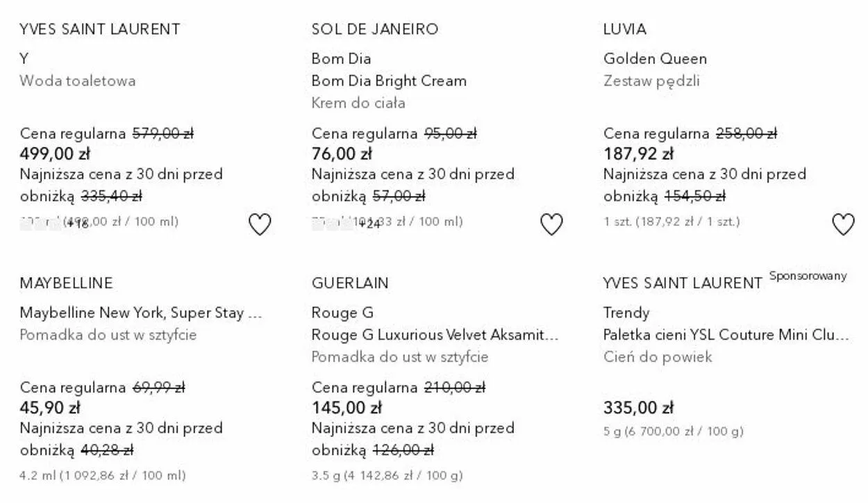This screenshot has height=503, width=868.
Task: Expand the +24 variants for Bom Dia
Action: pyautogui.click(x=369, y=224)
